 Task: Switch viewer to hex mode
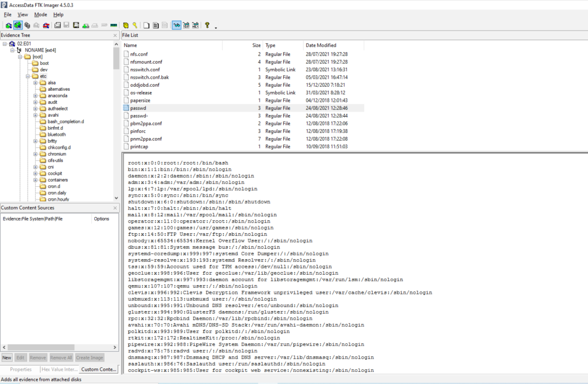click(x=196, y=25)
